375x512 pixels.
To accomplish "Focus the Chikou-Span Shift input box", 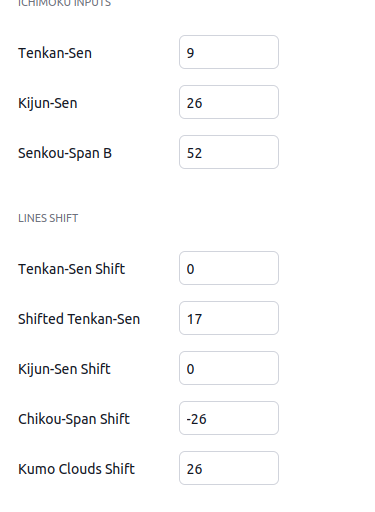I will [x=229, y=418].
